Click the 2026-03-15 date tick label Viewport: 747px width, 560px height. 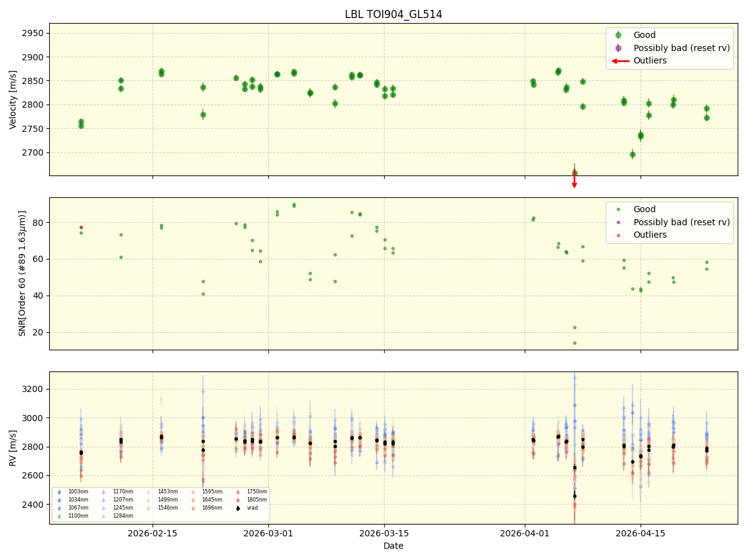384,533
